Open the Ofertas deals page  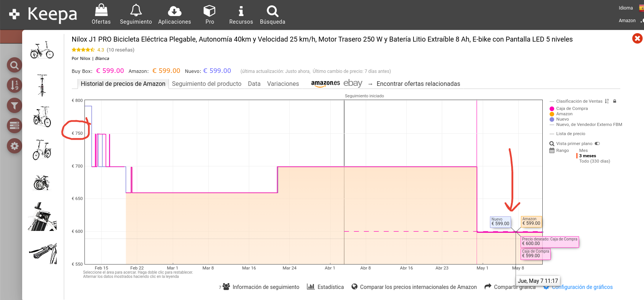pos(101,14)
